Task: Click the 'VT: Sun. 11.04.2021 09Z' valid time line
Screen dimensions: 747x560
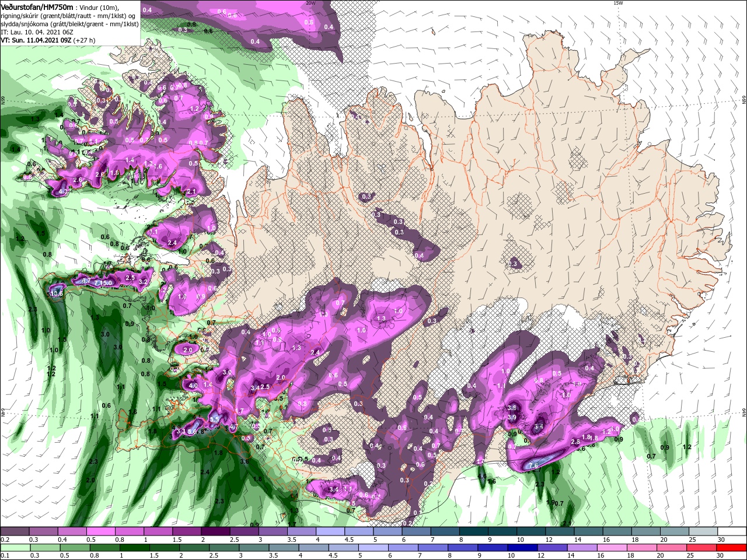Action: [36, 40]
